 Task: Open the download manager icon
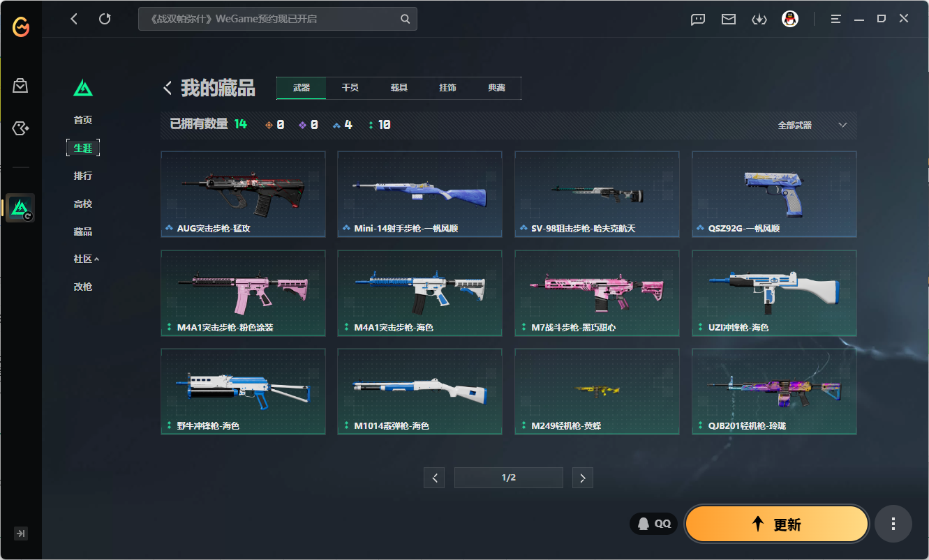pos(759,20)
